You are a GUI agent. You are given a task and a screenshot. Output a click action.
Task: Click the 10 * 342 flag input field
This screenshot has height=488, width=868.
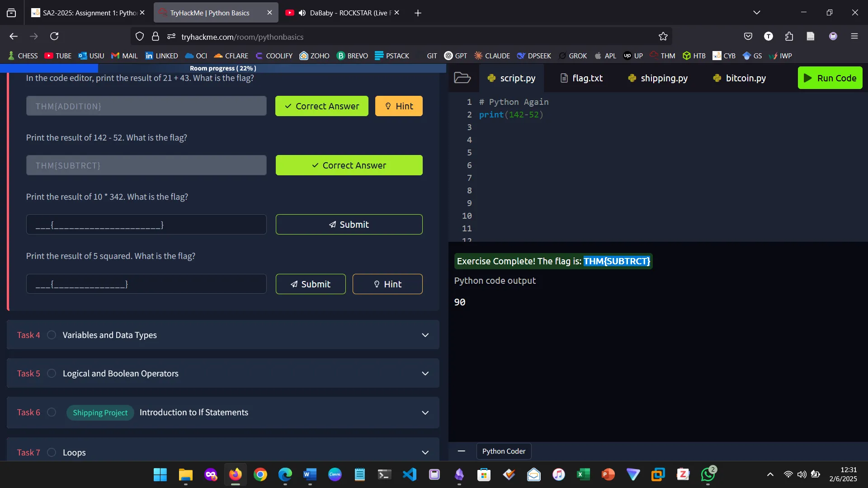pos(146,225)
